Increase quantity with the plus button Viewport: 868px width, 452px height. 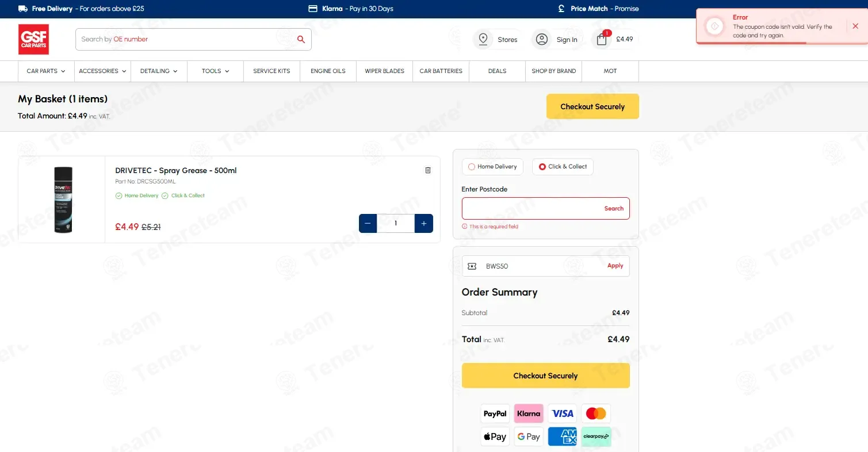point(424,223)
